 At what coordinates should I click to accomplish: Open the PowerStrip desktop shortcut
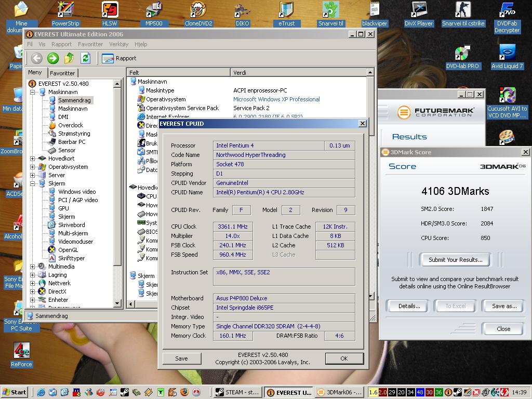(x=65, y=14)
